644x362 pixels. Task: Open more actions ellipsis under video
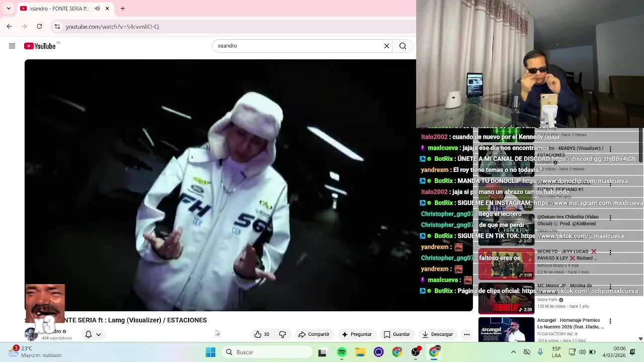point(467,334)
